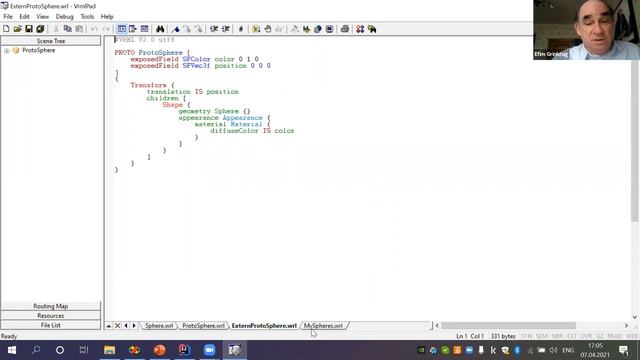Toggle the left panel view icon

(122, 29)
